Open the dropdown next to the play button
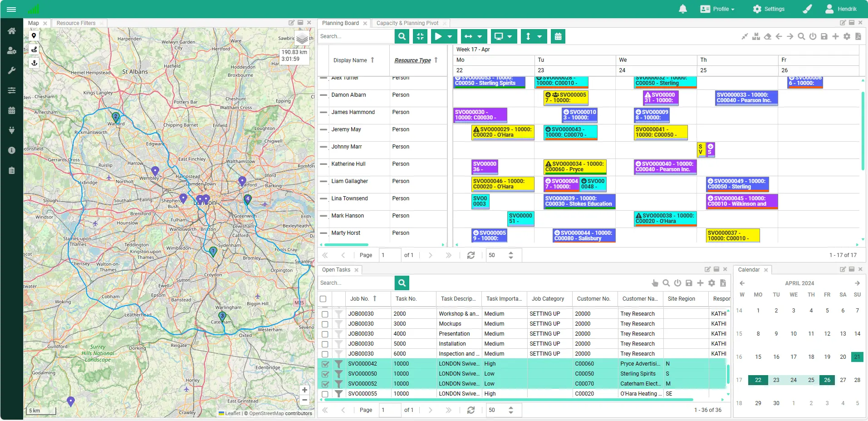 [451, 36]
